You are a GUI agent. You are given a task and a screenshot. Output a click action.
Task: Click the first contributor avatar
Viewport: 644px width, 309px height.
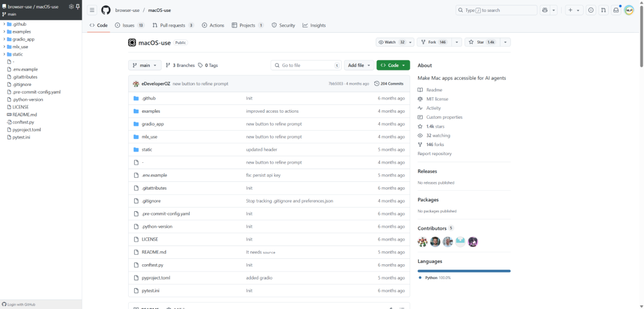click(423, 242)
